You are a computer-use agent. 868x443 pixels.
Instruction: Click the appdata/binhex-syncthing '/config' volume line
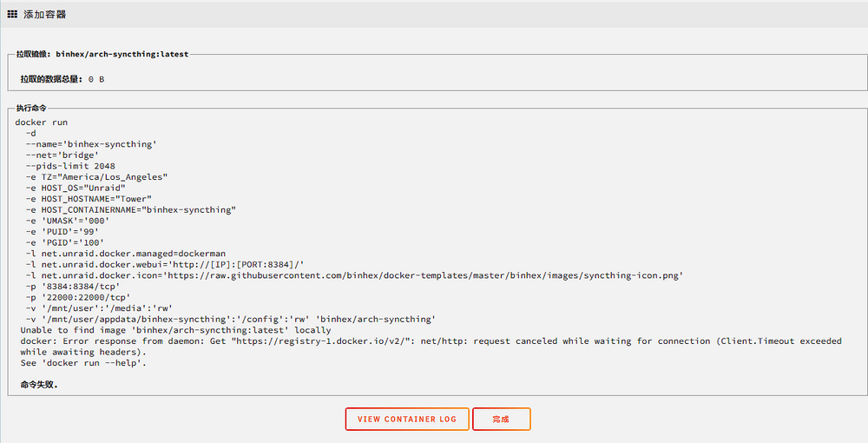(231, 320)
